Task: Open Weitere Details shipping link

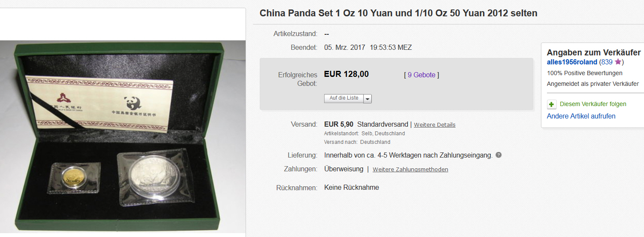Action: point(434,125)
